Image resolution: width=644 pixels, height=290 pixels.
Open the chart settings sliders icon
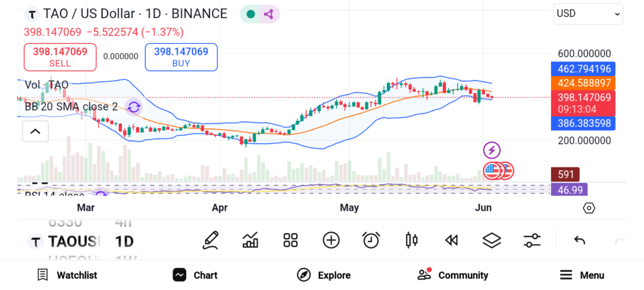pos(532,240)
